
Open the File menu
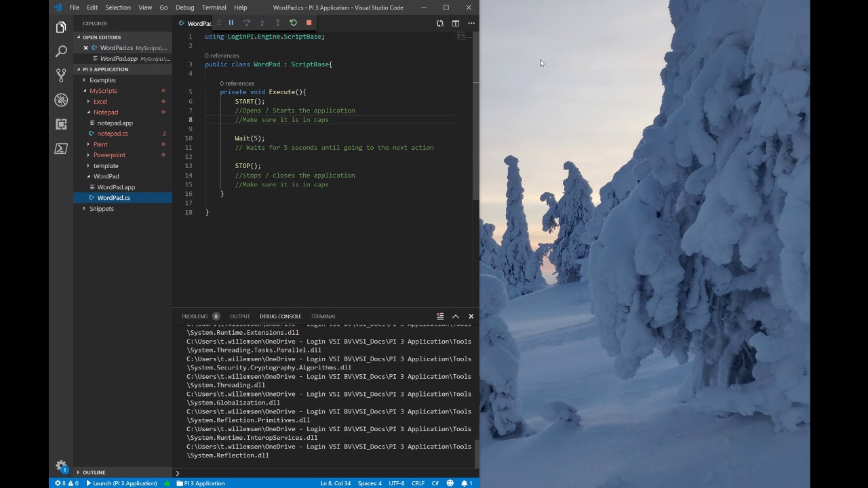[x=74, y=7]
